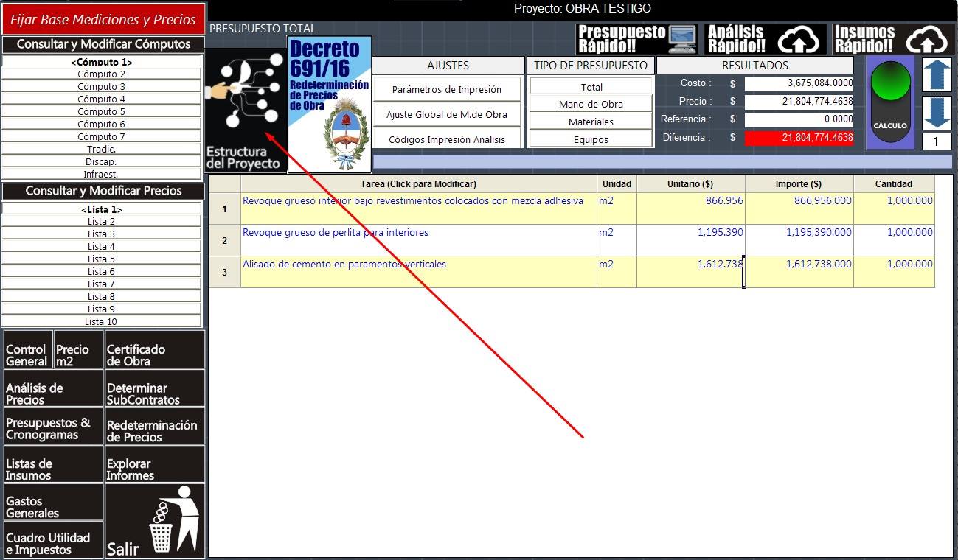Click the Parámetros de Impresión button

tap(447, 89)
